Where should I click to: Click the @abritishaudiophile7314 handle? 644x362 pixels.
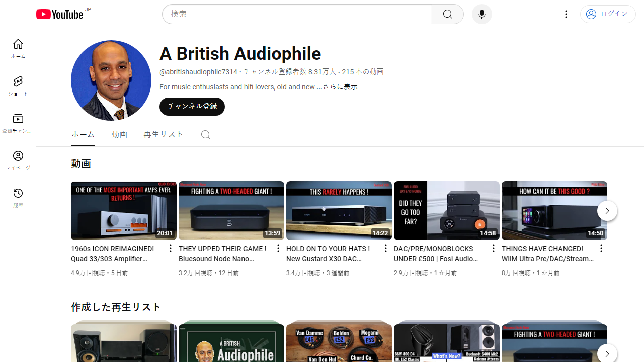pos(198,72)
